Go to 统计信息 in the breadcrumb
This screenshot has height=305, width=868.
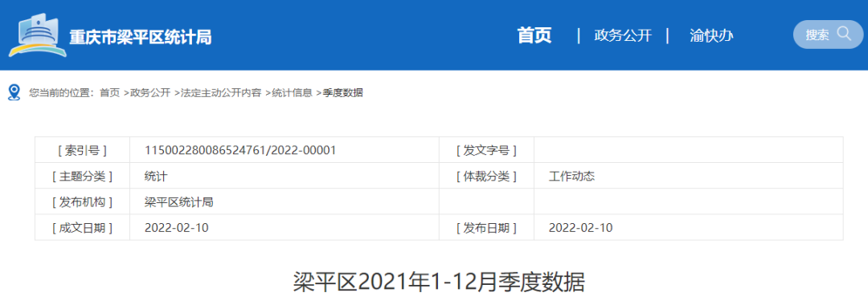(x=292, y=93)
